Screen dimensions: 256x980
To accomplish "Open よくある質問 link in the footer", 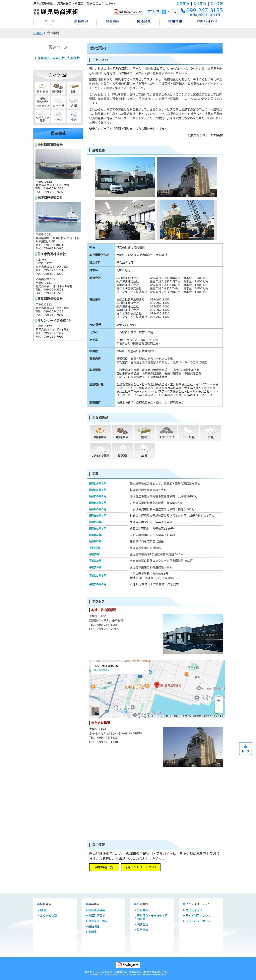I will [48, 916].
